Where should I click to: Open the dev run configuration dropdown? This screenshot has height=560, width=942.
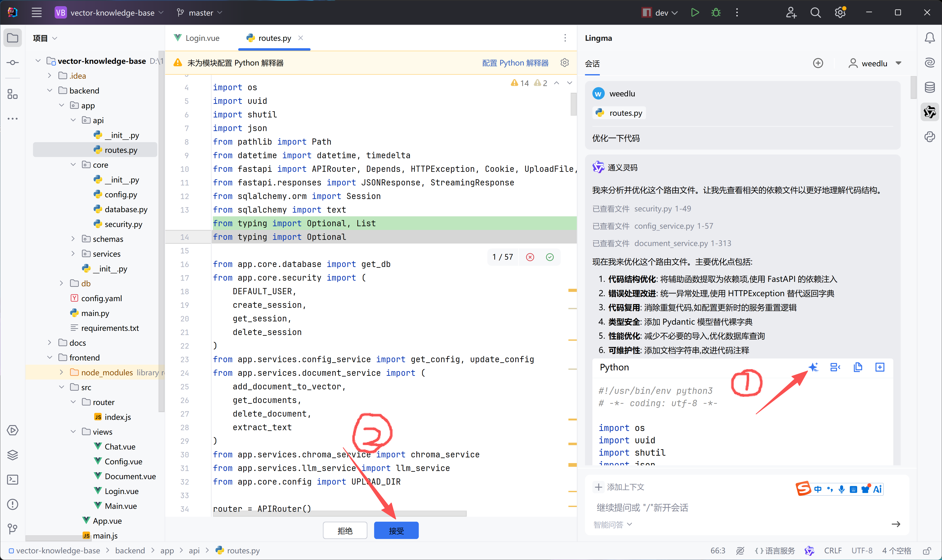[x=659, y=12]
